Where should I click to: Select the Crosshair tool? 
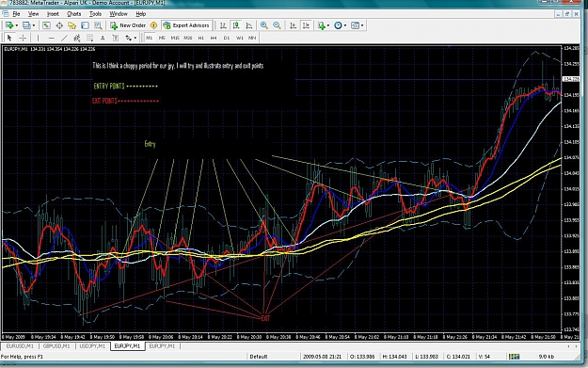pyautogui.click(x=23, y=38)
